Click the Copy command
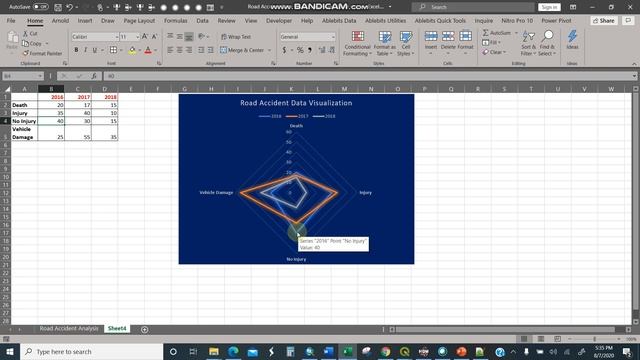 coord(32,43)
